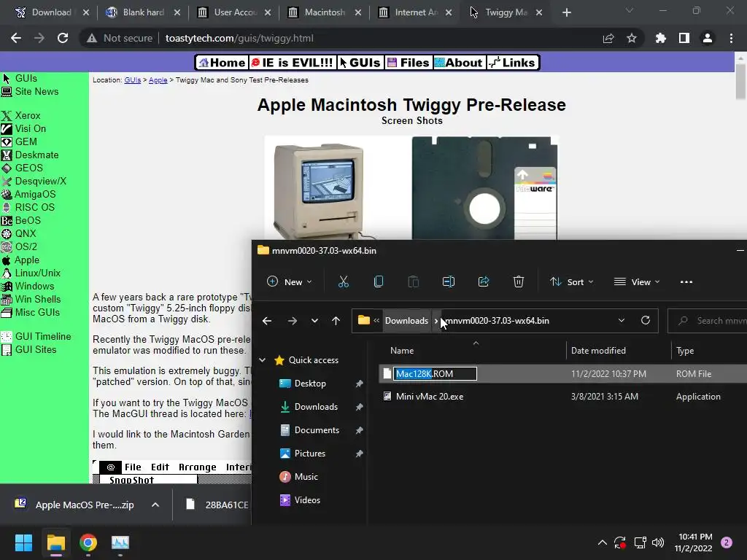Open the See more ellipsis menu in Explorer
This screenshot has width=747, height=560.
(x=686, y=282)
